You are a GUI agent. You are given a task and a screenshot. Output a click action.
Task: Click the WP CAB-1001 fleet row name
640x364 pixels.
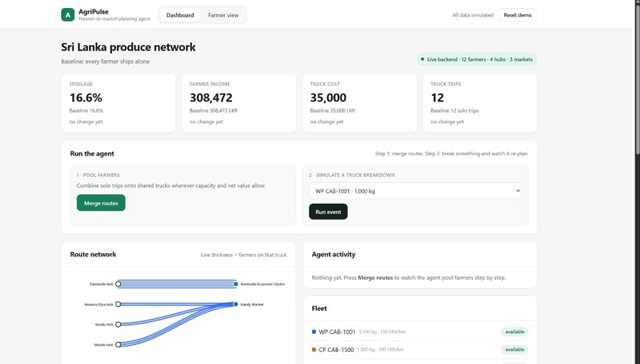(337, 331)
